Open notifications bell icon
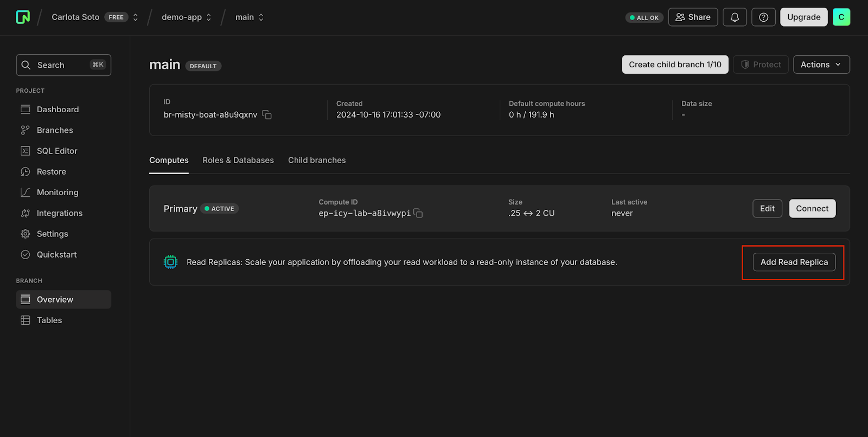Viewport: 868px width, 437px height. [x=735, y=17]
